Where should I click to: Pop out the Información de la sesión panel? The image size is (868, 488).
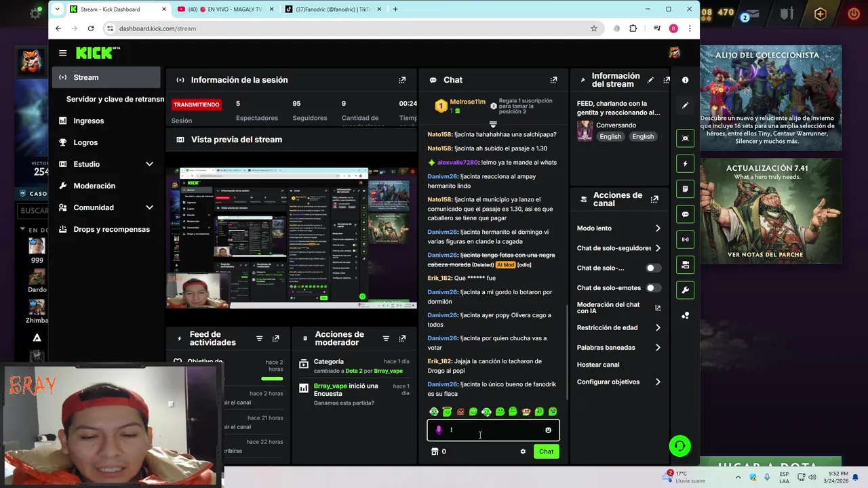pyautogui.click(x=402, y=80)
